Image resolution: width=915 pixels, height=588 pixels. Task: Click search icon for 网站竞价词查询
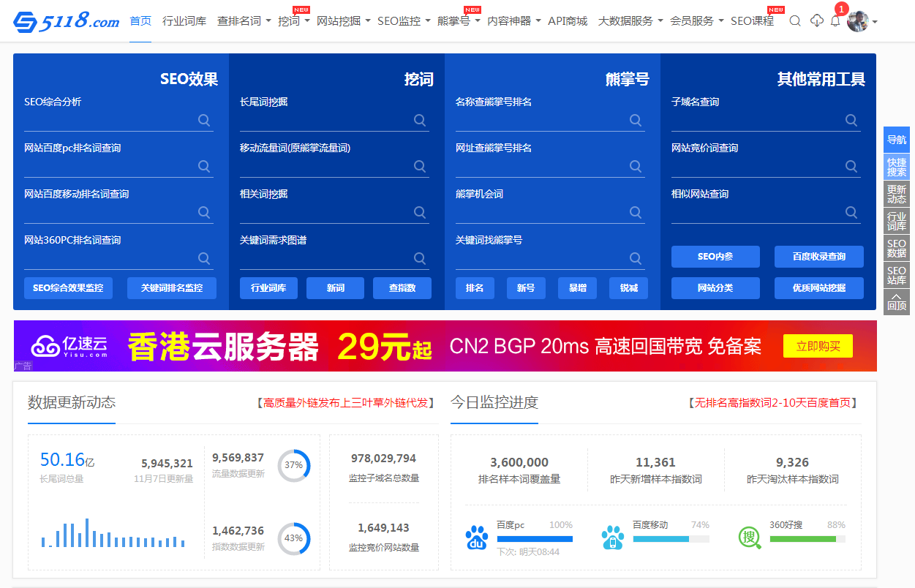click(851, 166)
